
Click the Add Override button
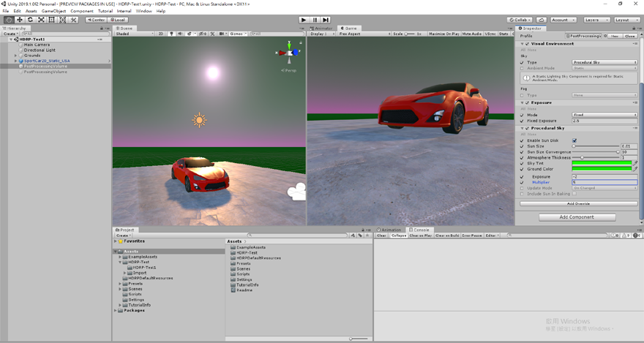point(577,203)
